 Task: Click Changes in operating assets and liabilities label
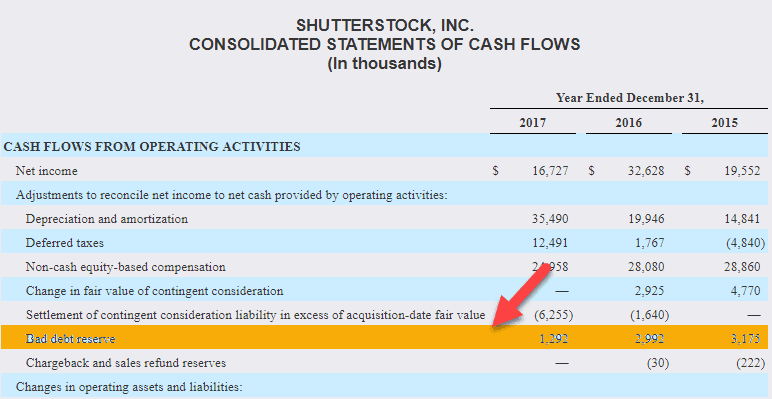[129, 387]
